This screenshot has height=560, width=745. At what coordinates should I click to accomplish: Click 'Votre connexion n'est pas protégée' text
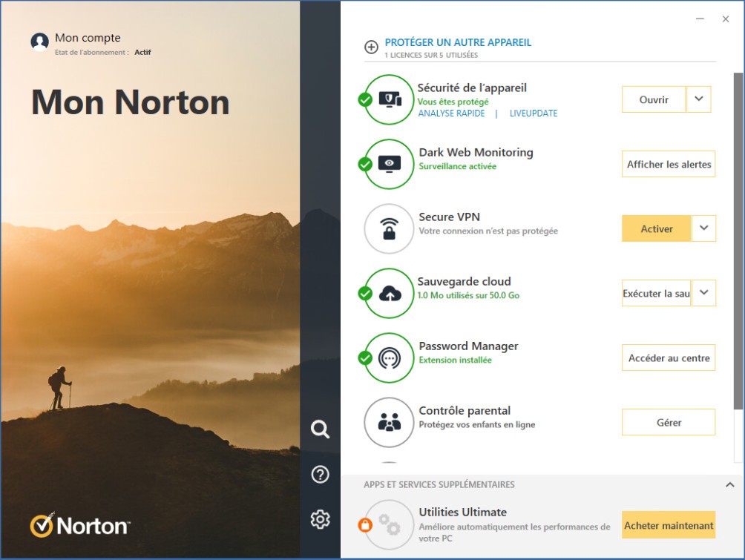click(488, 231)
